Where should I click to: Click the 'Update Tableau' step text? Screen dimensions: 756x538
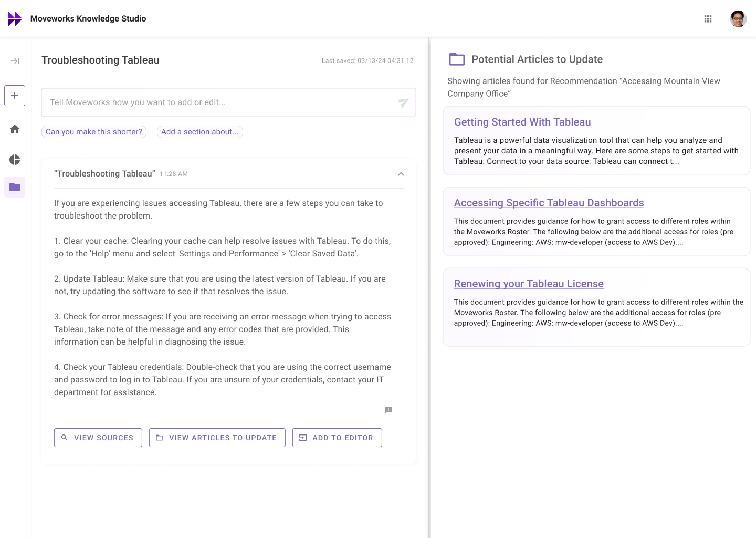pos(220,285)
